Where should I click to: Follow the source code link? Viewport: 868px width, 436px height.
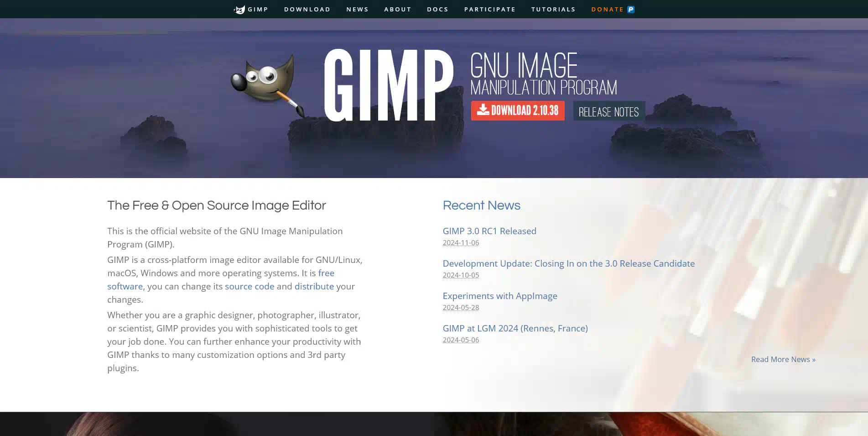click(x=249, y=286)
